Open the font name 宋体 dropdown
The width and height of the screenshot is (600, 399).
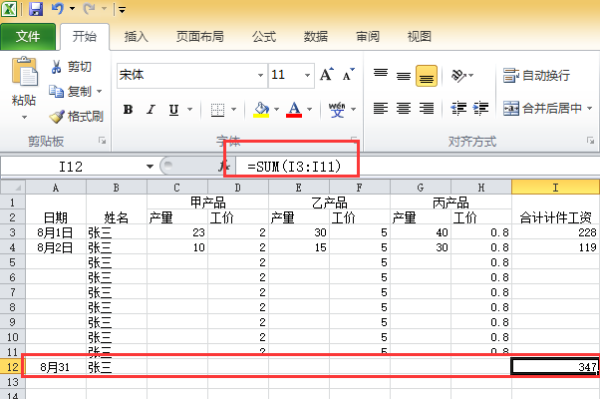tap(260, 75)
